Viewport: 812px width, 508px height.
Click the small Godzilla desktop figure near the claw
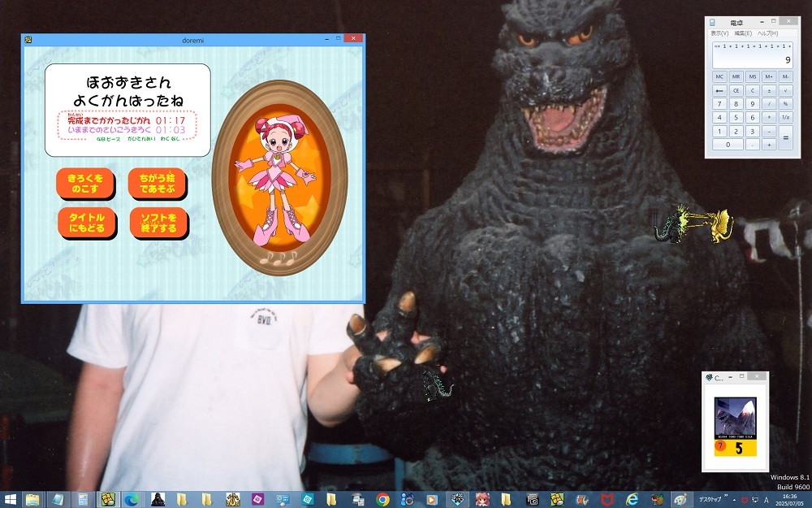438,386
